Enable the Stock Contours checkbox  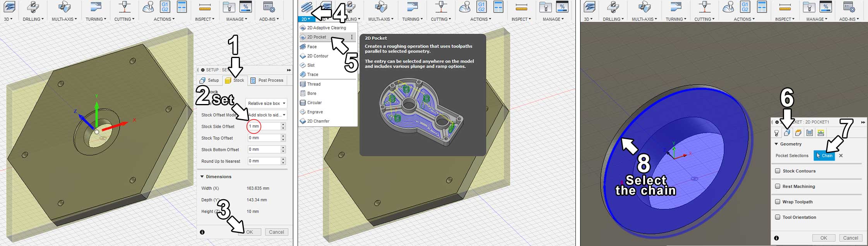tap(777, 171)
